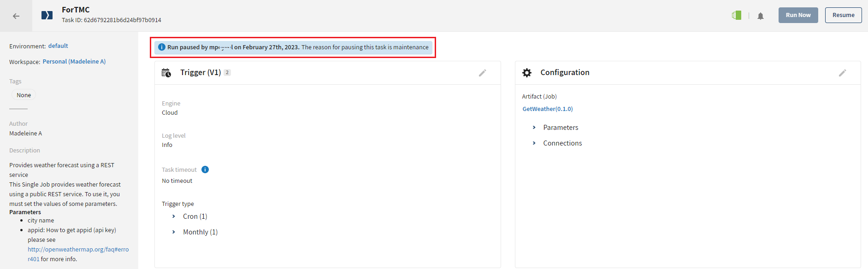Click the Trigger calendar clock icon
This screenshot has width=868, height=269.
click(166, 73)
